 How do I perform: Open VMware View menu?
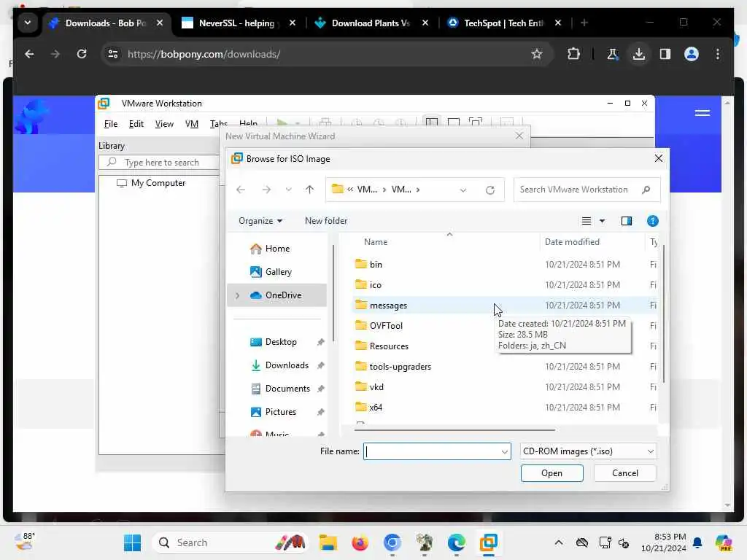click(x=164, y=124)
